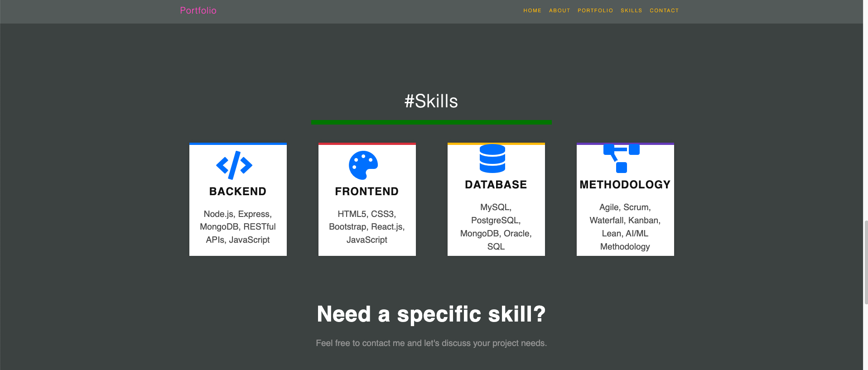The image size is (868, 370).
Task: Select the METHODOLOGY card heading
Action: point(625,185)
